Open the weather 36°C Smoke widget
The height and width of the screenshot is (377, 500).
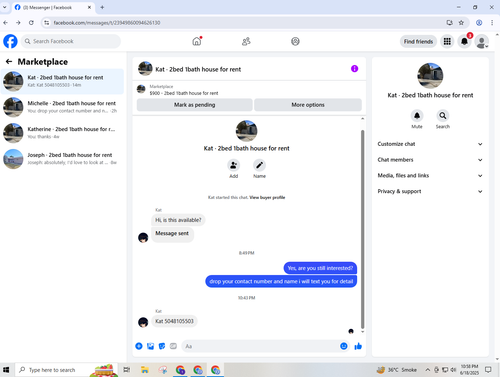pos(397,370)
